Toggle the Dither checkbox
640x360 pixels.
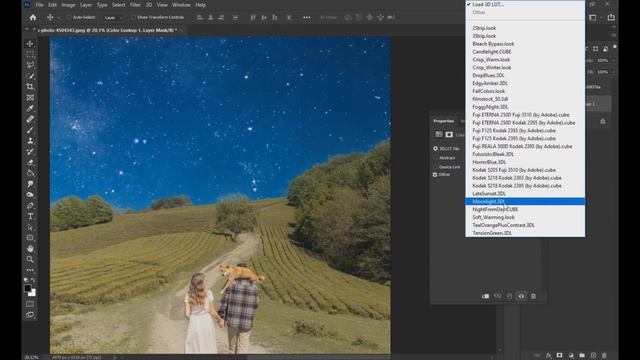click(435, 175)
